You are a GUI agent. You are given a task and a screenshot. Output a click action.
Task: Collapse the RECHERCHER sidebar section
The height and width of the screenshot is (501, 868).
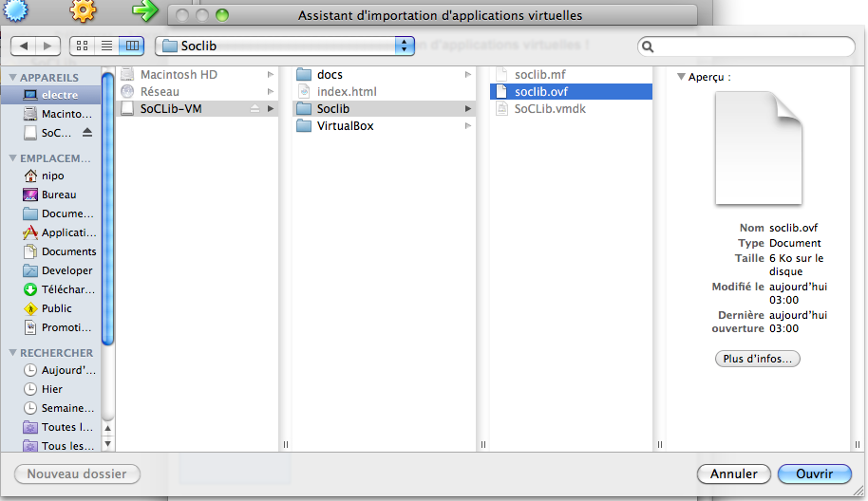pyautogui.click(x=12, y=352)
